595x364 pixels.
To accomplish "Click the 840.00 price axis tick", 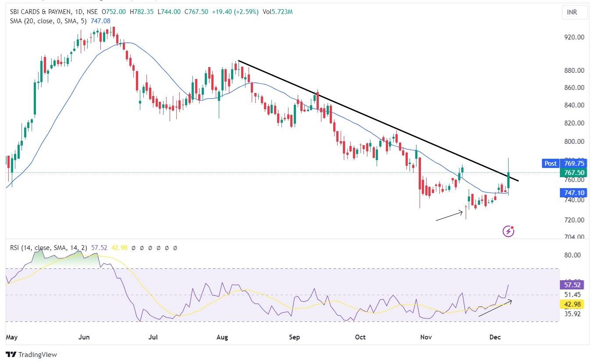I will [575, 105].
